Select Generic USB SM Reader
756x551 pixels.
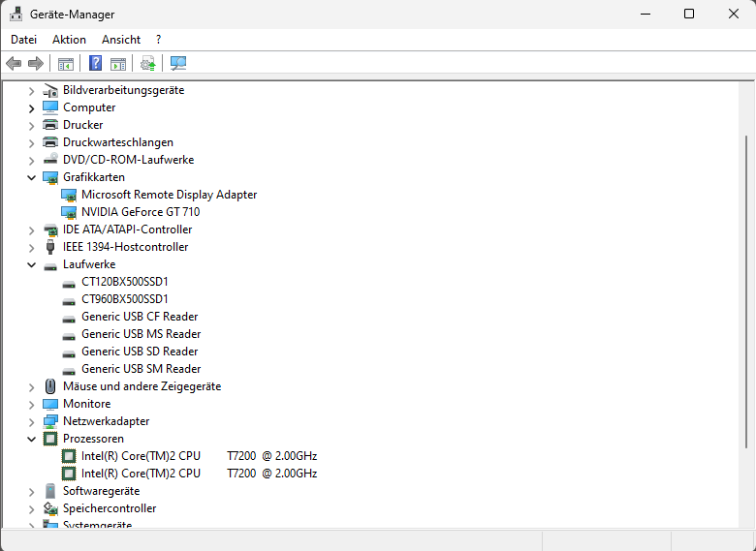pos(141,368)
